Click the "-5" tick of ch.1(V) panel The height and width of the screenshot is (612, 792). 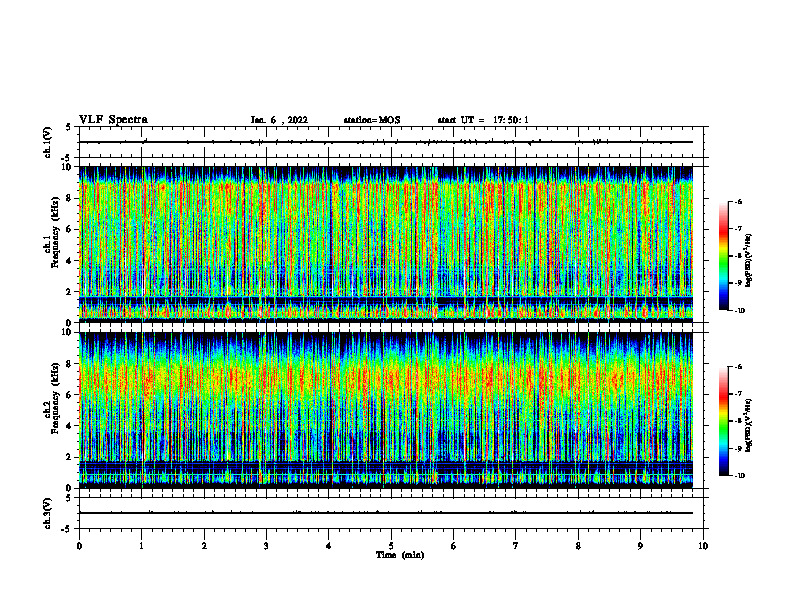[67, 158]
